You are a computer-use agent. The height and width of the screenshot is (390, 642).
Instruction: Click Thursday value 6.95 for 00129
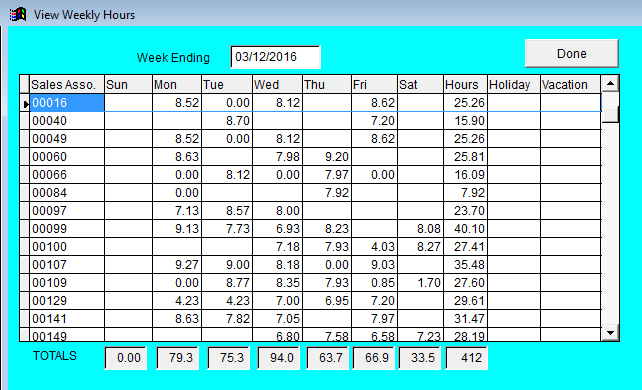pyautogui.click(x=327, y=301)
